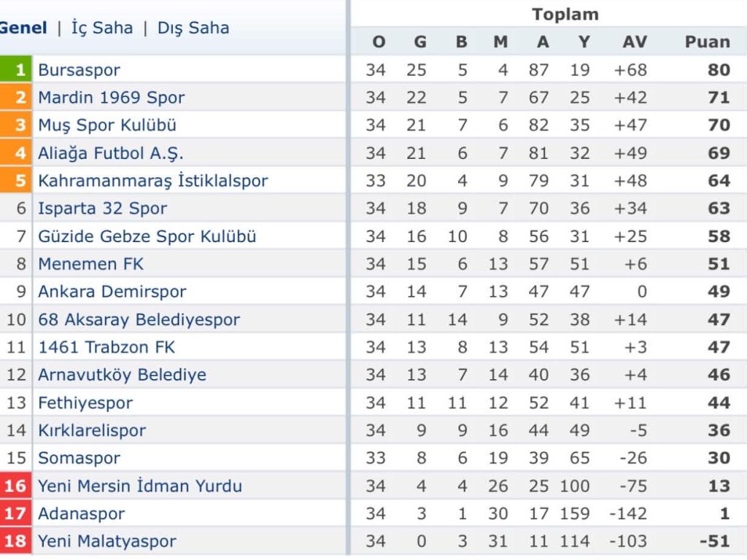This screenshot has width=747, height=560.
Task: Sort the table by O column header
Action: 378,42
